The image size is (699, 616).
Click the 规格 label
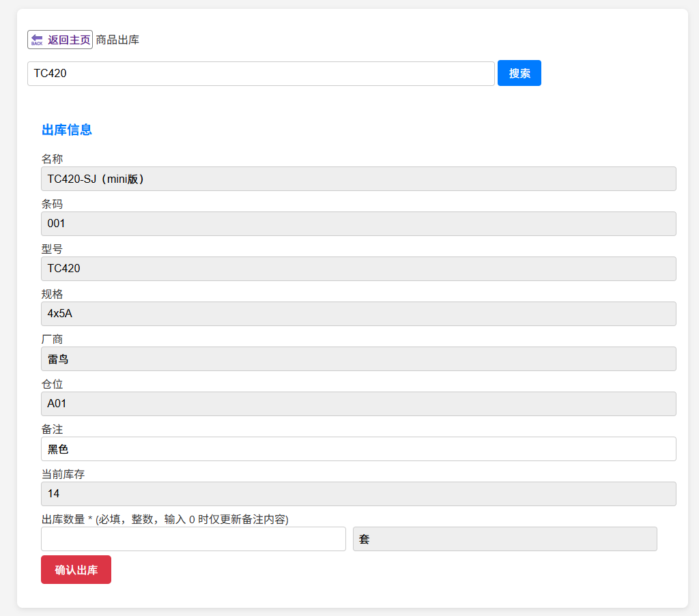point(52,295)
